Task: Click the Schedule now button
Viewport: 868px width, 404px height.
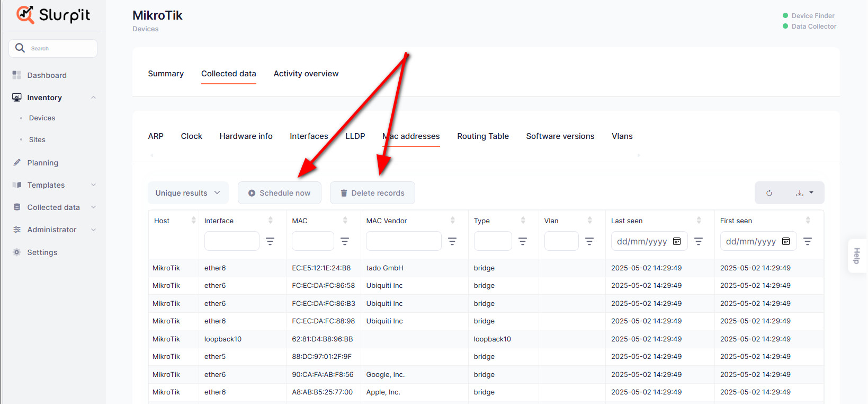Action: click(x=280, y=193)
